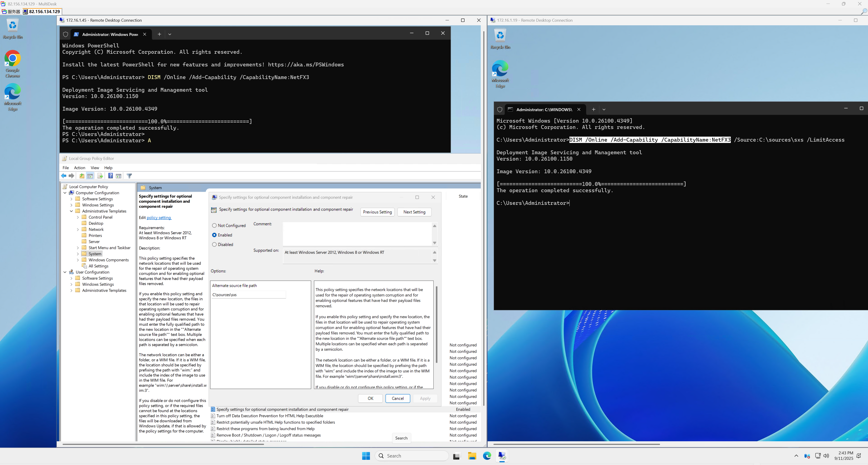This screenshot has width=868, height=465.
Task: Click the policy setting link
Action: [159, 217]
